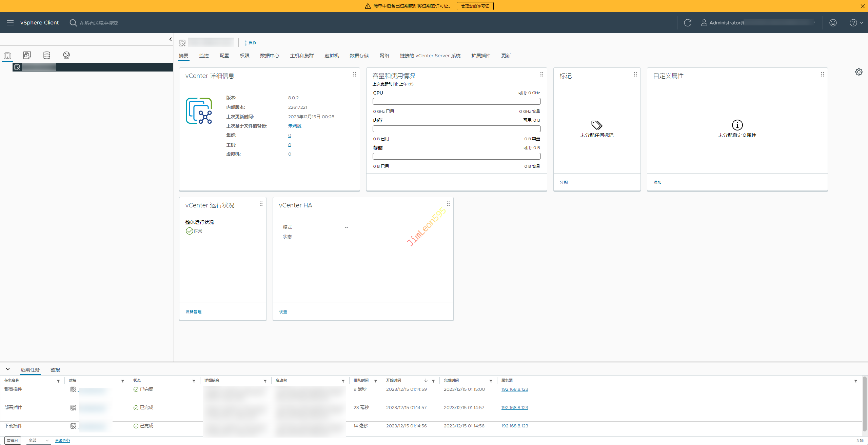Image resolution: width=868 pixels, height=445 pixels.
Task: Switch to the Storage inventory view
Action: point(47,55)
